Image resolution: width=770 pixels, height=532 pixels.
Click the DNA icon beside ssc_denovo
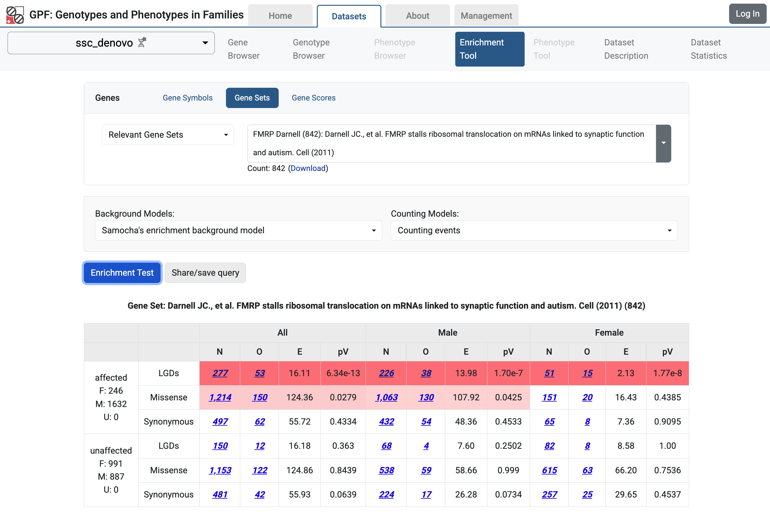[x=142, y=43]
